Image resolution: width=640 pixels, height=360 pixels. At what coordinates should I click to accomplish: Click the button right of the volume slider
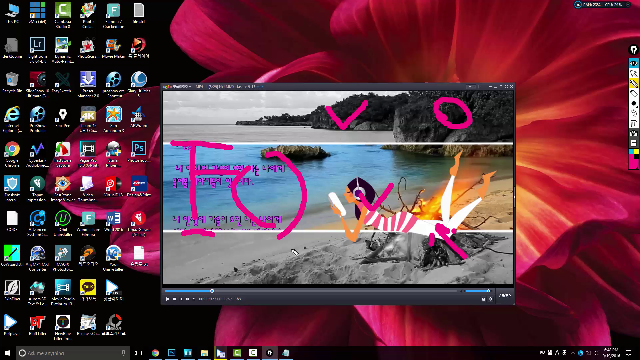point(505,295)
